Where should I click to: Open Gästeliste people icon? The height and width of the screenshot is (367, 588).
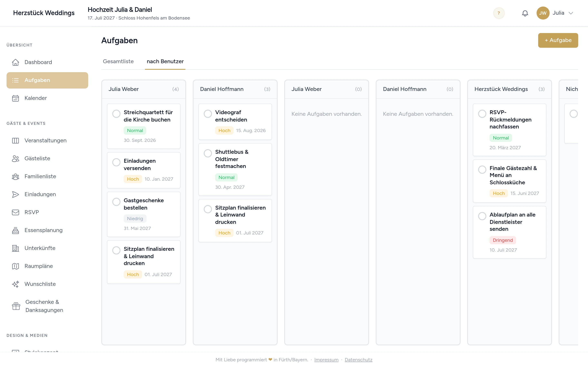tap(16, 158)
